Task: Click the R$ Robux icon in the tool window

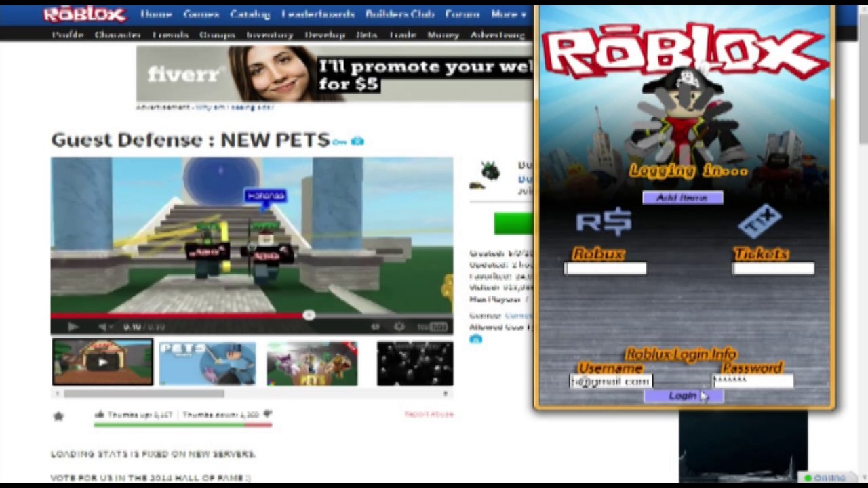Action: point(604,222)
